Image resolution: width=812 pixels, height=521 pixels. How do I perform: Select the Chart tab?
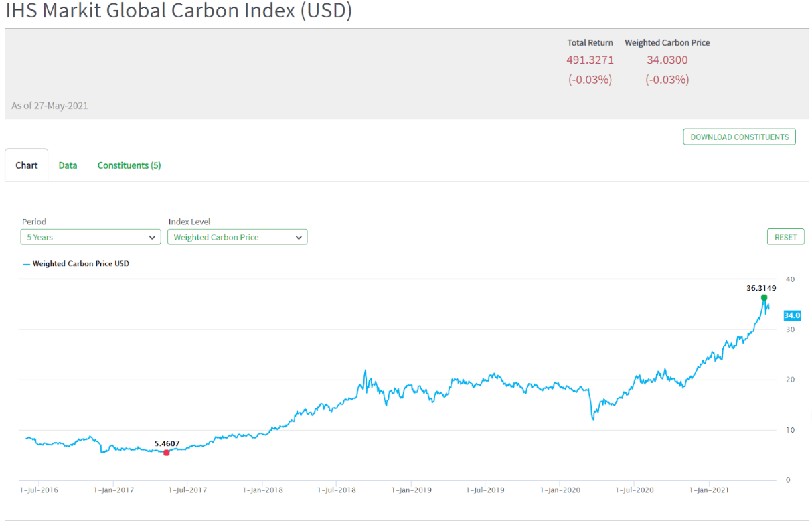coord(27,165)
